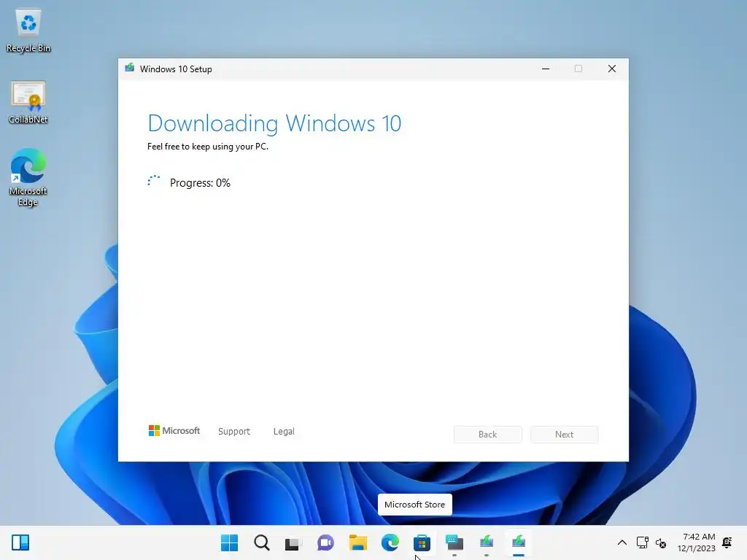Click the Back button
The width and height of the screenshot is (747, 560).
488,435
